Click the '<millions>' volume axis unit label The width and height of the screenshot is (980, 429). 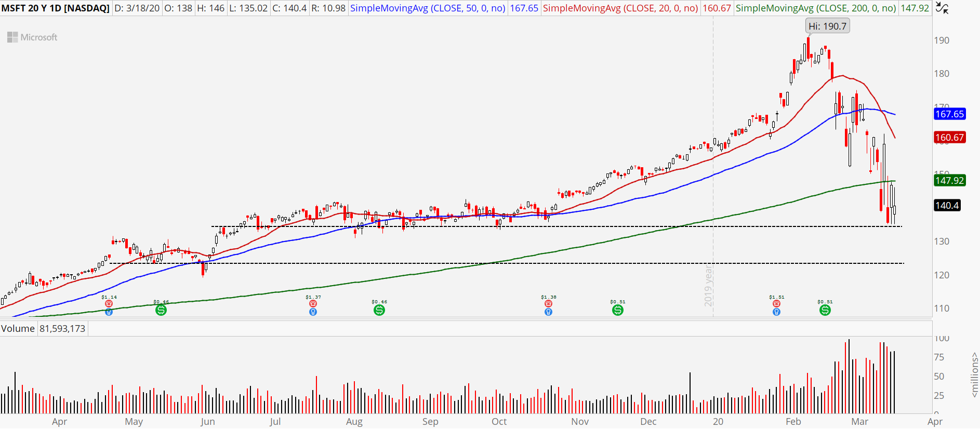975,375
